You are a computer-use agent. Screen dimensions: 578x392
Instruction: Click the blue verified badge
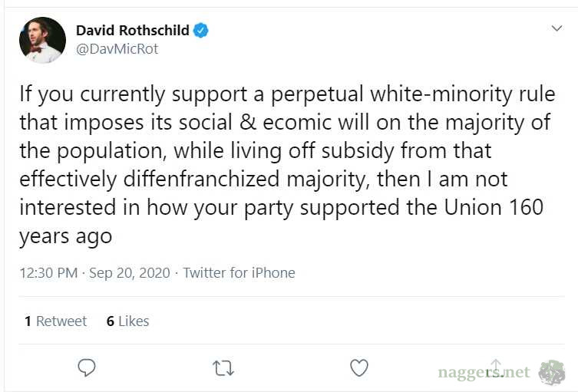201,31
